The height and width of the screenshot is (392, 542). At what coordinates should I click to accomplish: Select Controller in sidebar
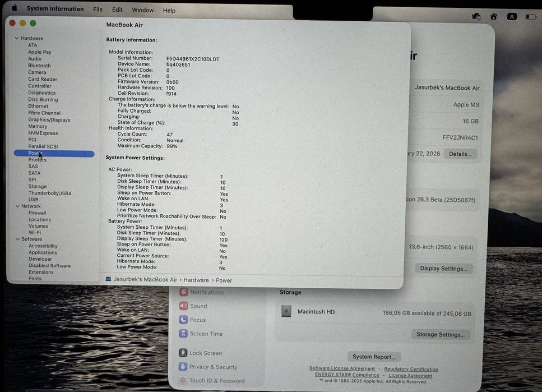[40, 86]
